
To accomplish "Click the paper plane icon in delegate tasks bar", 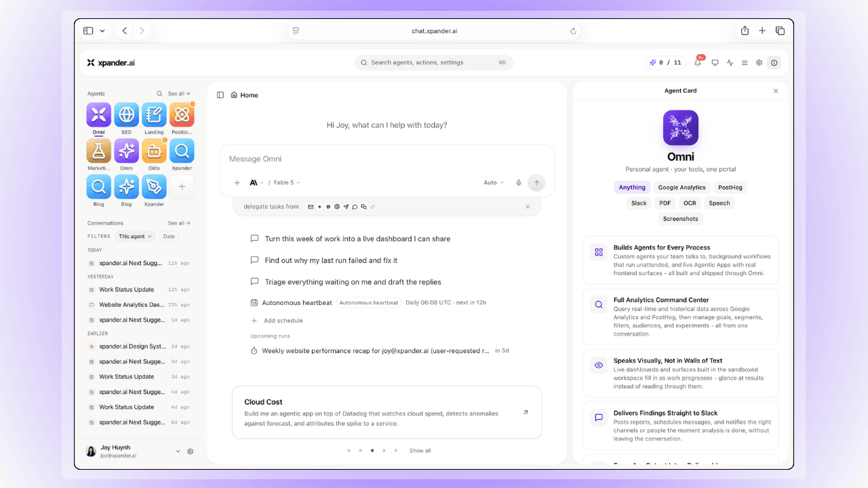I will (346, 207).
